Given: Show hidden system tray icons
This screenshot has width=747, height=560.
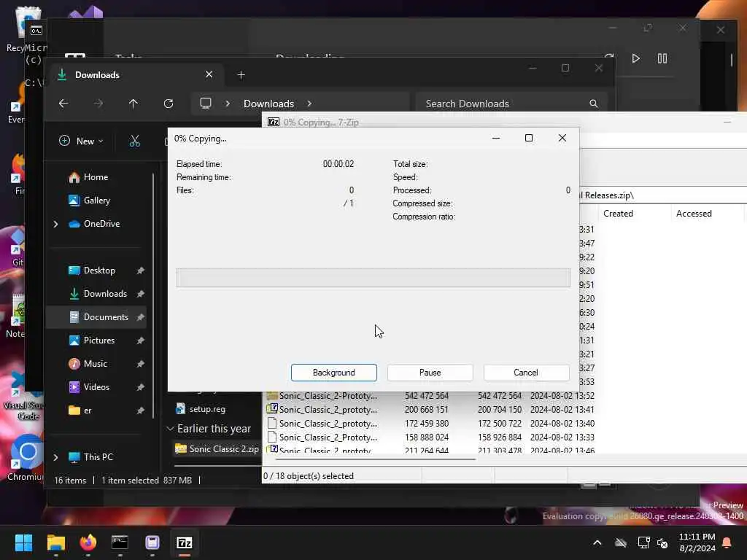Looking at the screenshot, I should (597, 542).
